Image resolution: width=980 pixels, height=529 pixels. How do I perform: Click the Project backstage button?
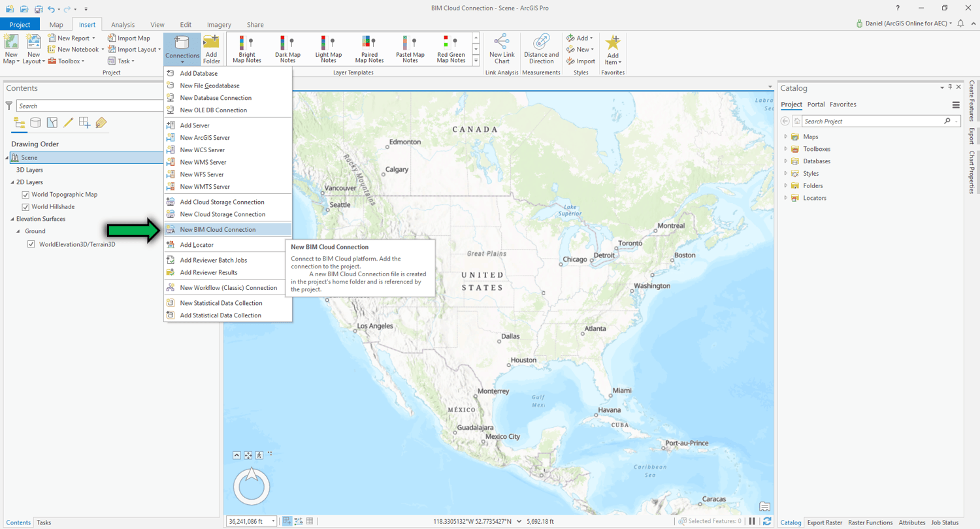[x=20, y=25]
